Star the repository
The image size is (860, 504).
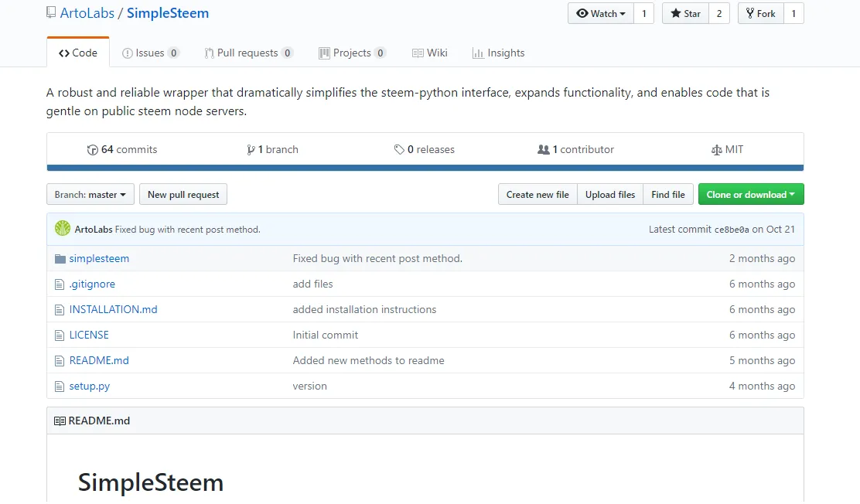coord(685,14)
